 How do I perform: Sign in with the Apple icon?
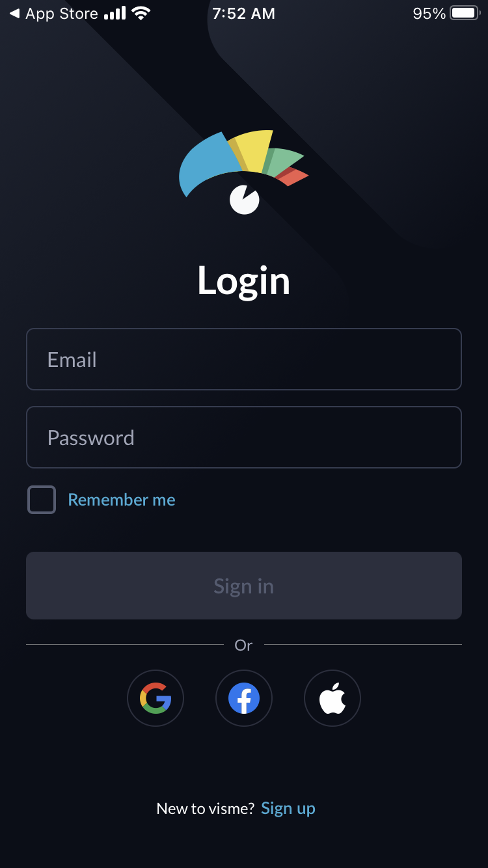(332, 698)
